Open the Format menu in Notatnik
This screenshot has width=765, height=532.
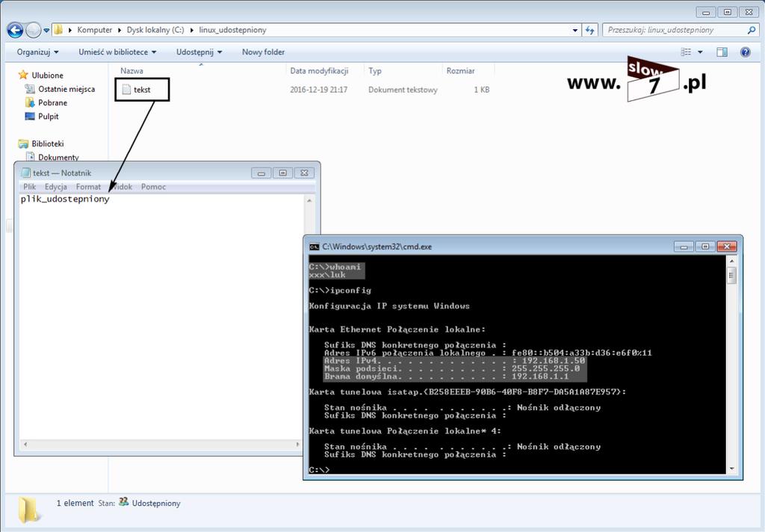pos(88,187)
